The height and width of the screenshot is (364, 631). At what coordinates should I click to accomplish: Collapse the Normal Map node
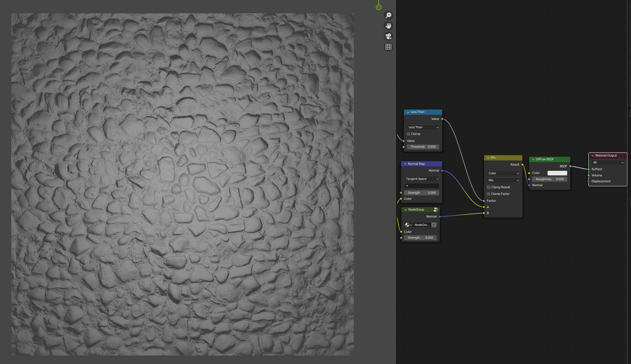point(405,164)
